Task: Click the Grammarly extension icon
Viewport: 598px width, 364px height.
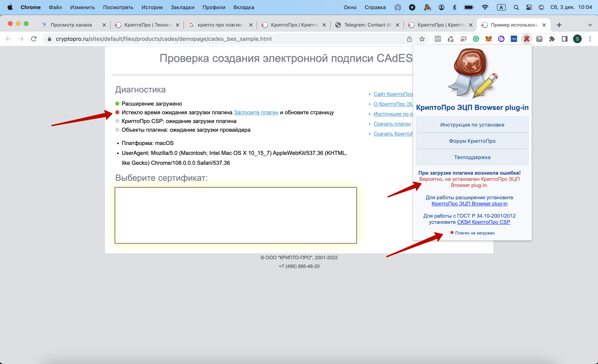Action: 476,39
